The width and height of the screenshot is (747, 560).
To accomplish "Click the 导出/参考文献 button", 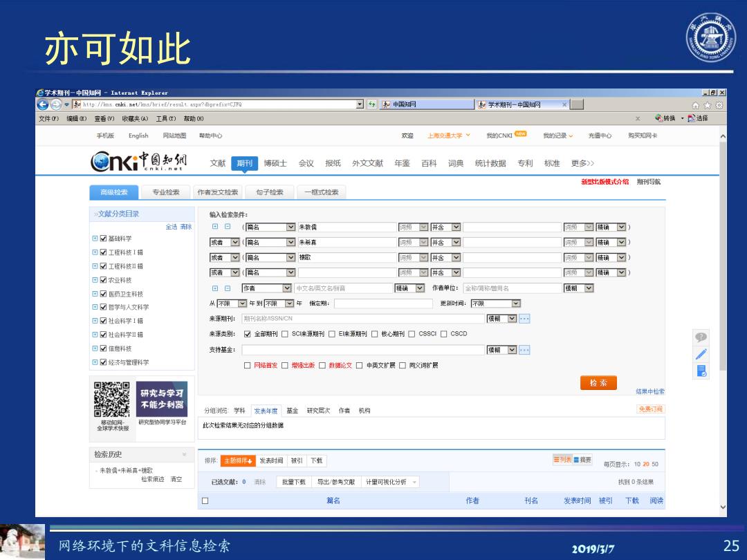I will (x=336, y=482).
